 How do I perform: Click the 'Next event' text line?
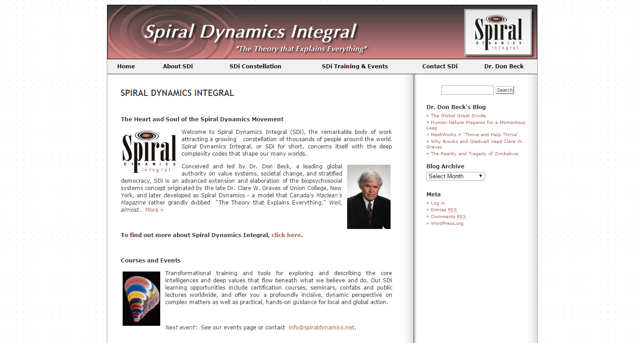click(261, 328)
